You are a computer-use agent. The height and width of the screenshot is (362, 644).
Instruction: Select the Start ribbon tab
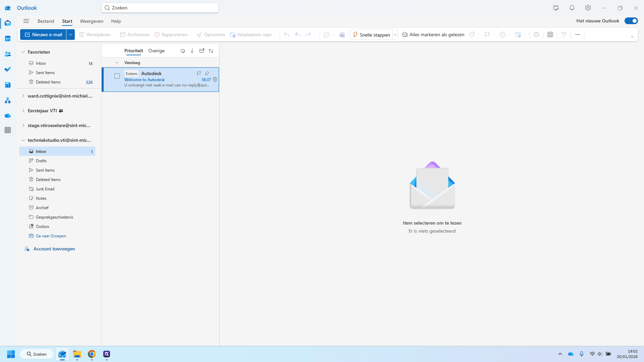point(67,21)
